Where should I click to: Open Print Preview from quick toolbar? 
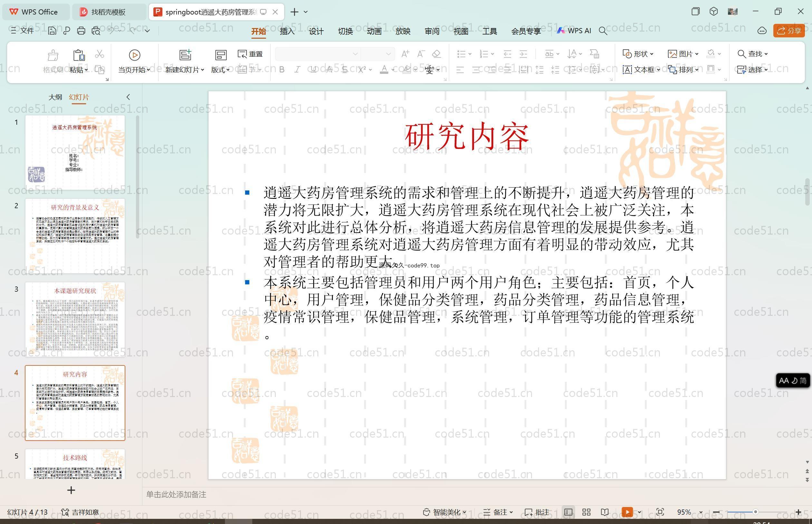[96, 31]
